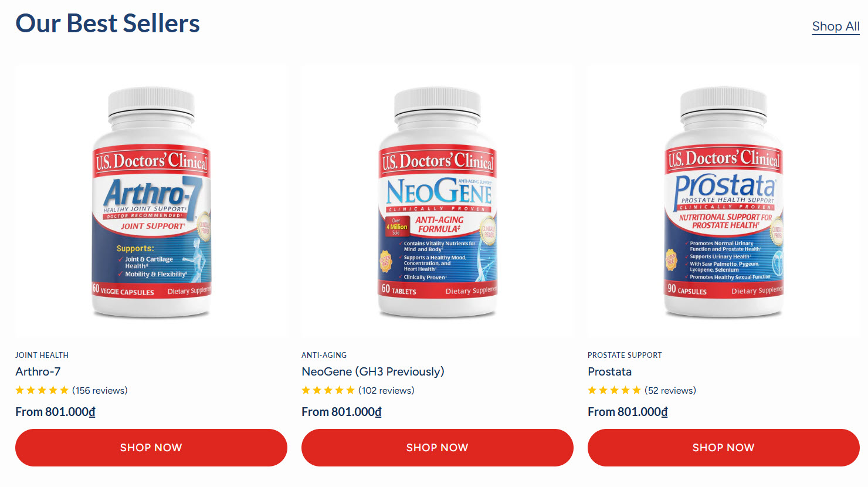Image resolution: width=868 pixels, height=487 pixels.
Task: Click the Prostata star rating icons
Action: pyautogui.click(x=615, y=390)
